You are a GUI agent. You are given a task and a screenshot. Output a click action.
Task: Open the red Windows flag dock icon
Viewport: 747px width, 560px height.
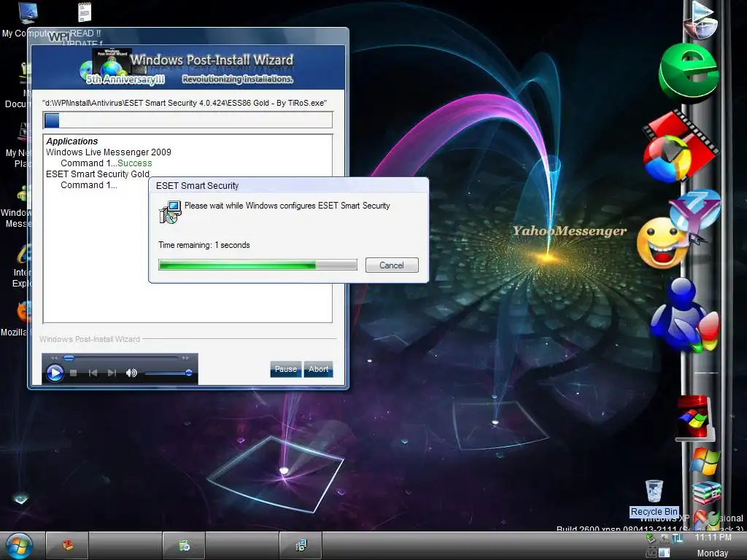coord(694,418)
